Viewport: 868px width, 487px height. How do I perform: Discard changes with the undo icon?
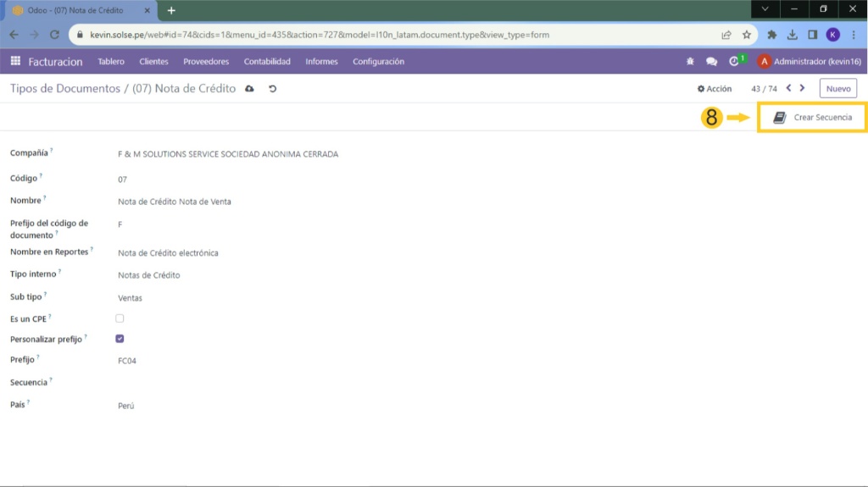(x=272, y=89)
